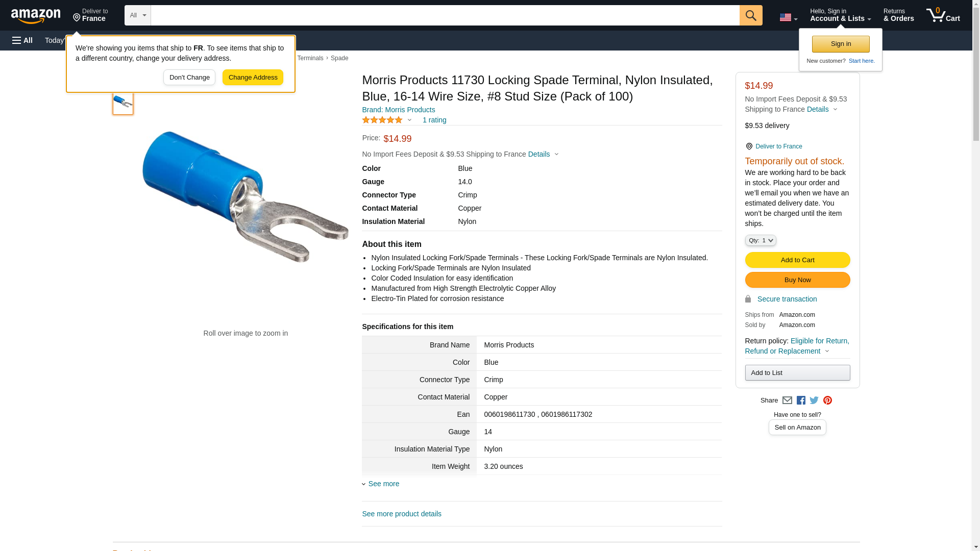The image size is (980, 551).
Task: Open the Brand: Morris Products link
Action: pyautogui.click(x=398, y=110)
